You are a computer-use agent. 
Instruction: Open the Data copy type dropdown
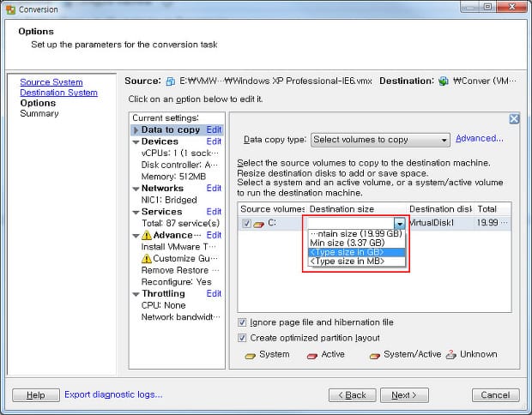(x=380, y=140)
